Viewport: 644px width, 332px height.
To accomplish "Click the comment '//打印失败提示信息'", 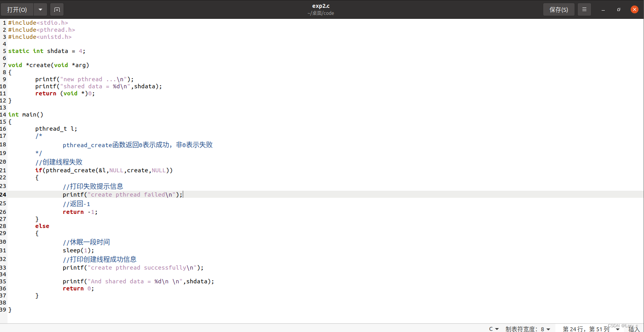I will tap(93, 186).
